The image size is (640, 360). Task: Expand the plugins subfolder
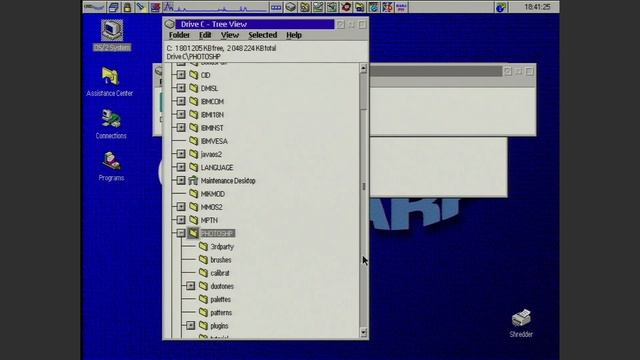point(191,325)
